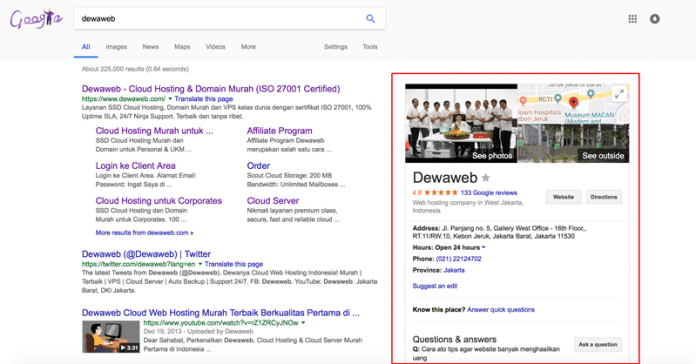Click the Directions button
Image resolution: width=696 pixels, height=364 pixels.
tap(604, 197)
